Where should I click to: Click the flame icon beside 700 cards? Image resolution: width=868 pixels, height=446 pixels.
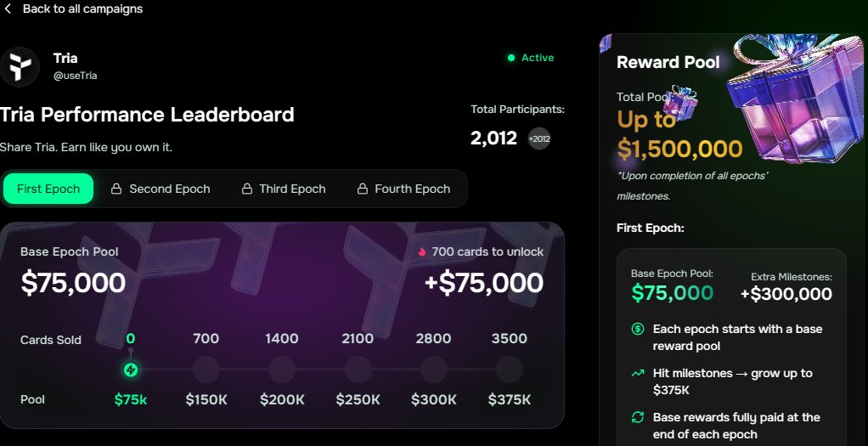pyautogui.click(x=422, y=252)
